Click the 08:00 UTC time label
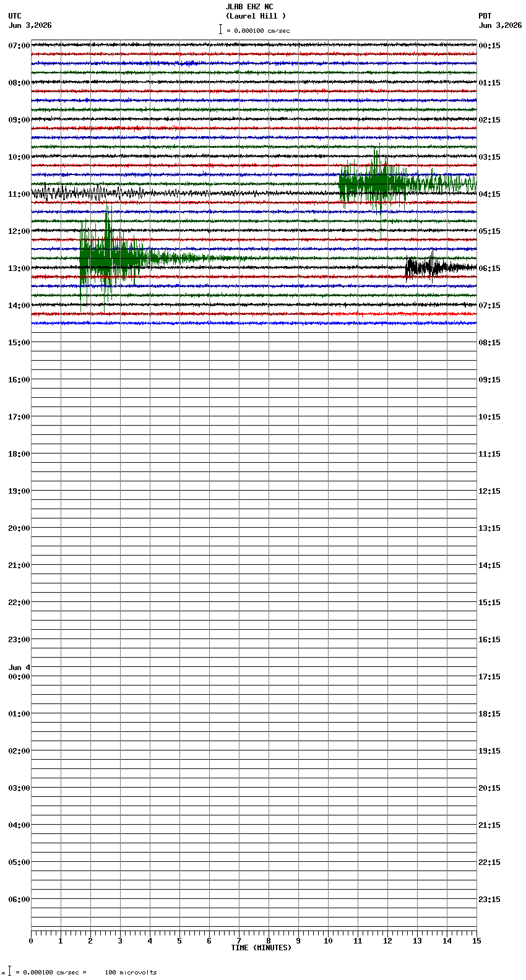Image resolution: width=526 pixels, height=980 pixels. [x=19, y=83]
